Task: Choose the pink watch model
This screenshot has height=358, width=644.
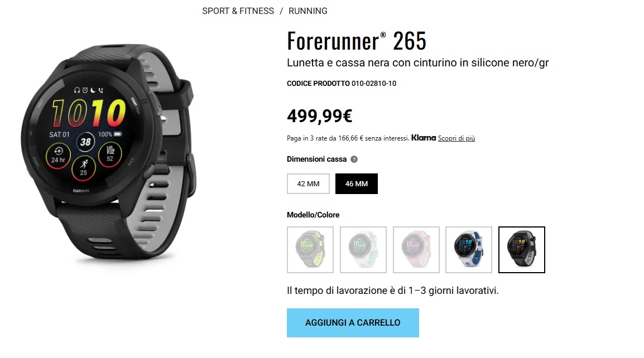Action: tap(416, 250)
